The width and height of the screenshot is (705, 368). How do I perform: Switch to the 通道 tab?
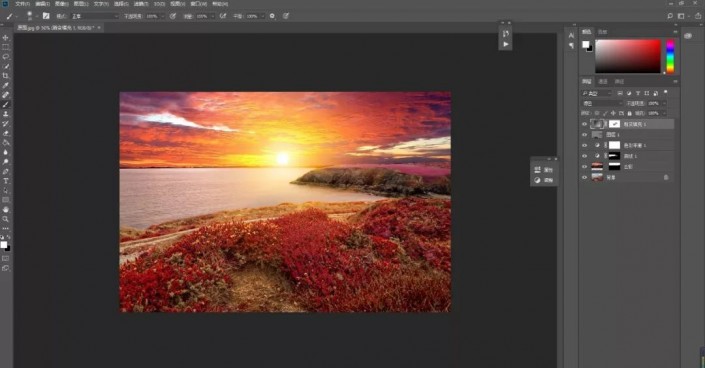tap(603, 81)
